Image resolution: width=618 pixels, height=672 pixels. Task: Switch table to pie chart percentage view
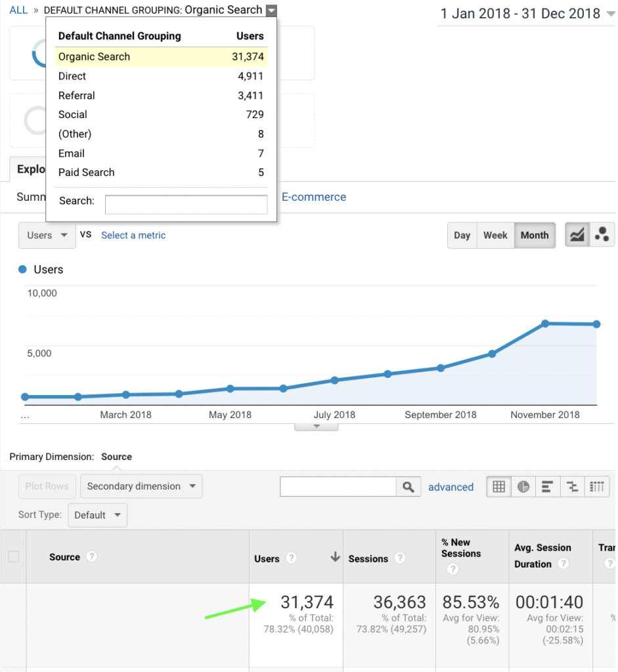pos(523,487)
